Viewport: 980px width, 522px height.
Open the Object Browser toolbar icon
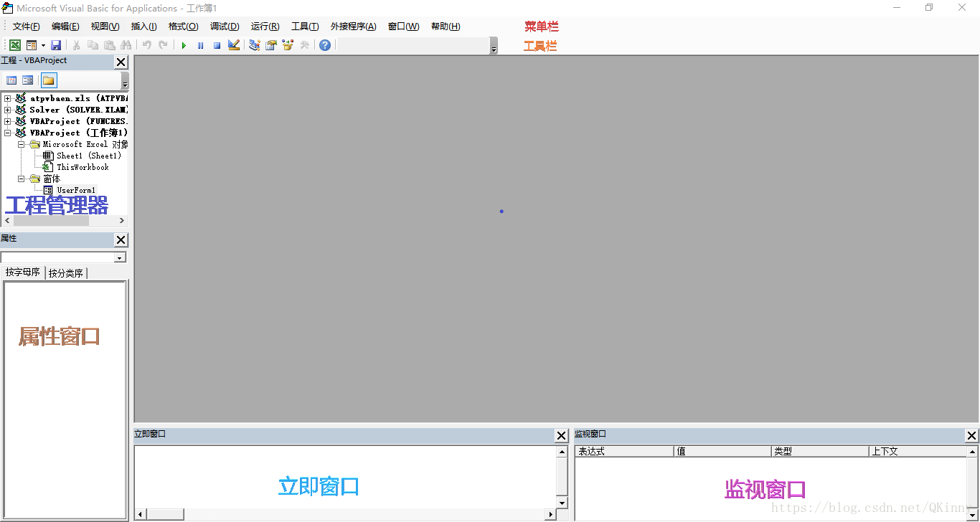(x=288, y=45)
